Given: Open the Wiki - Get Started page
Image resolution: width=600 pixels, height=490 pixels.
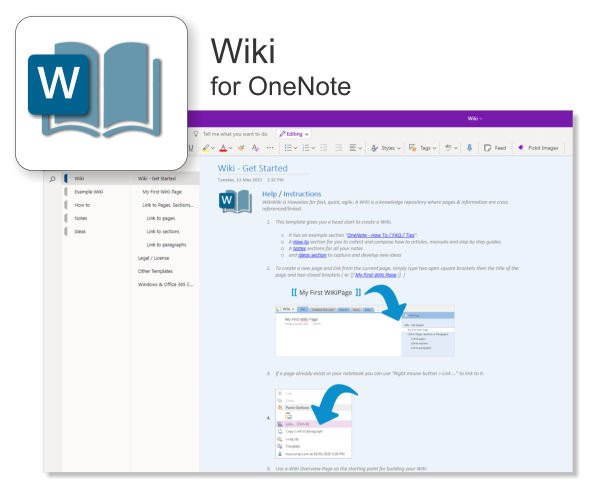Looking at the screenshot, I should click(165, 178).
